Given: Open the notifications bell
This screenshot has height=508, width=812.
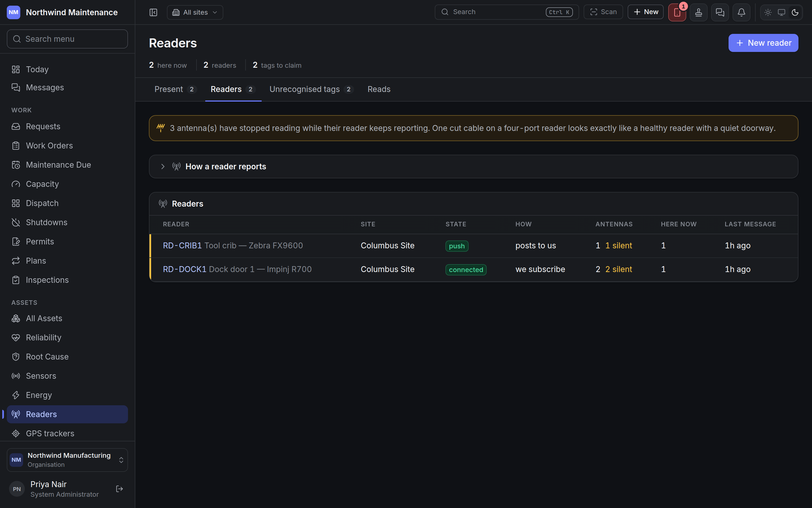Looking at the screenshot, I should click(x=742, y=12).
